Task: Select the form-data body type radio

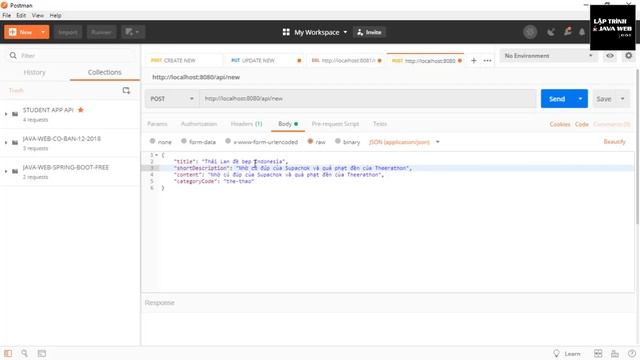Action: coord(184,141)
